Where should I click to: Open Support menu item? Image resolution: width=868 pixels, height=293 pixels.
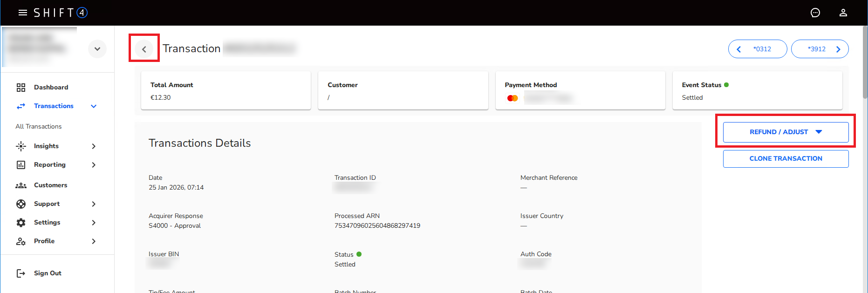[x=47, y=204]
